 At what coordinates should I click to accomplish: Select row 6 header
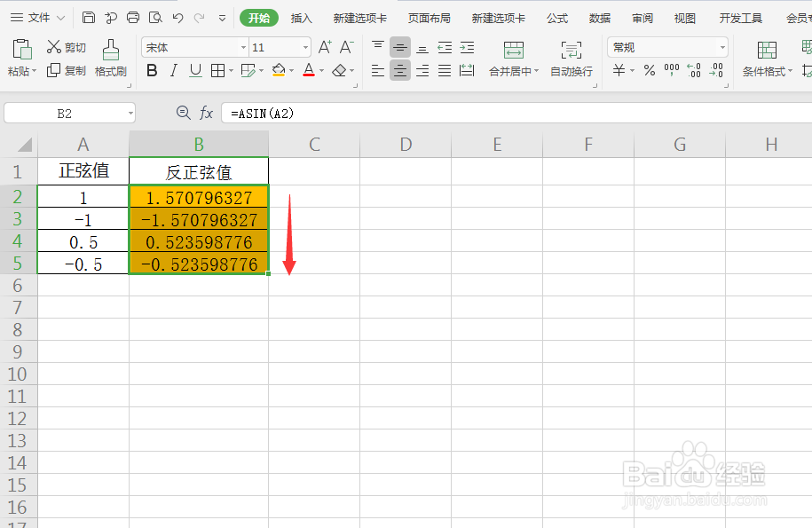tap(18, 285)
